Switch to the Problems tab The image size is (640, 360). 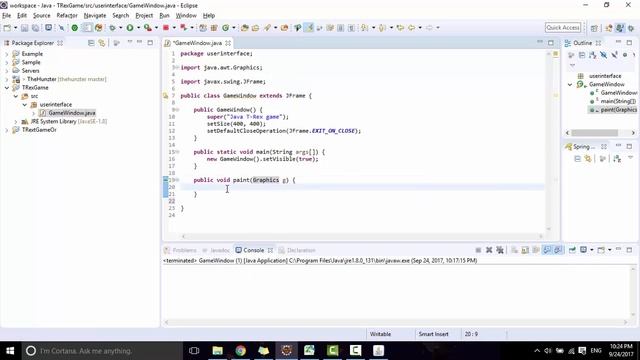[x=180, y=250]
